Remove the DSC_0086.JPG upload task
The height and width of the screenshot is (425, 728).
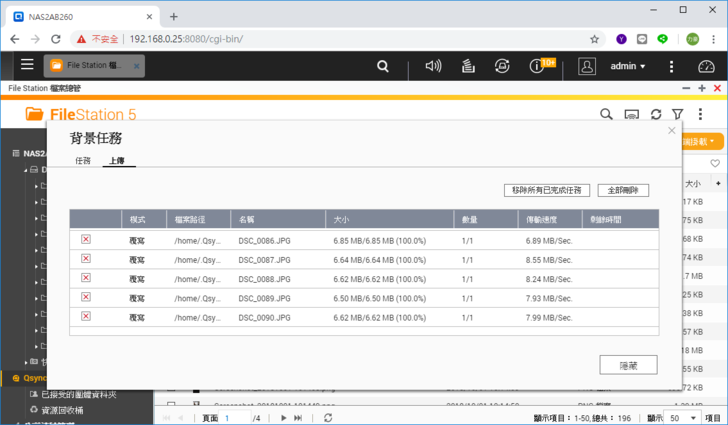pos(86,240)
